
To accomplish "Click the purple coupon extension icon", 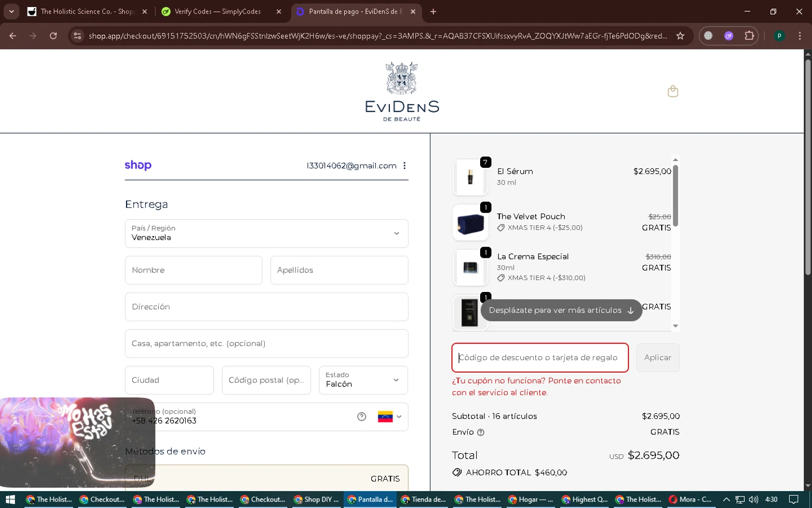I will click(729, 36).
